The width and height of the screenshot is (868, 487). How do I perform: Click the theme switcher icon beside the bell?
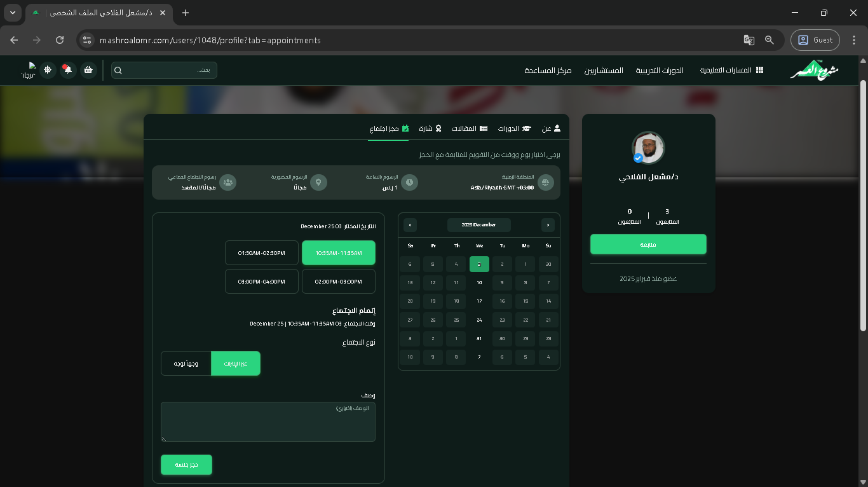pyautogui.click(x=48, y=70)
